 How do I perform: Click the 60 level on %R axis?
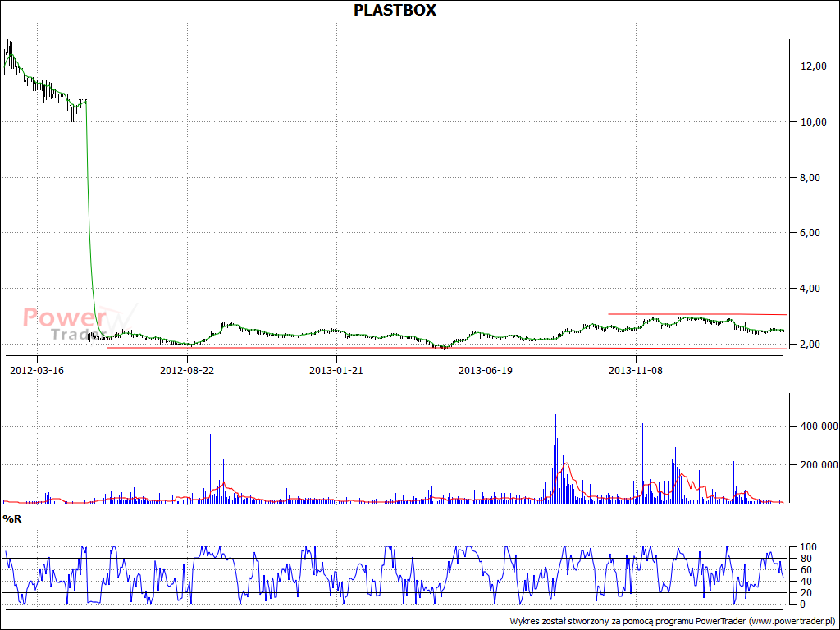(x=806, y=570)
